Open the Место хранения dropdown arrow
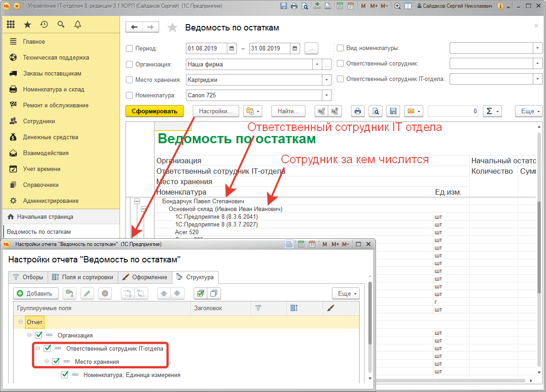This screenshot has width=546, height=392. (x=327, y=80)
